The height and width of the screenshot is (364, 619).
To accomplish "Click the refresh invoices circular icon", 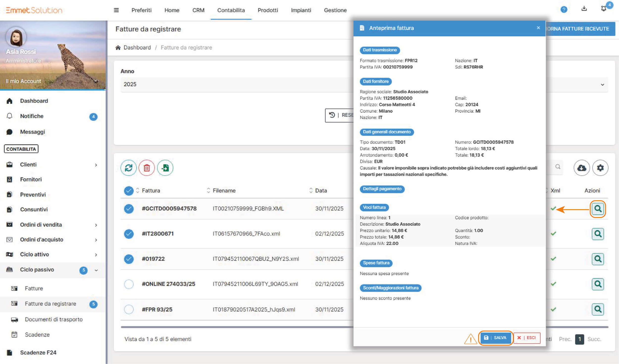I will (x=129, y=168).
